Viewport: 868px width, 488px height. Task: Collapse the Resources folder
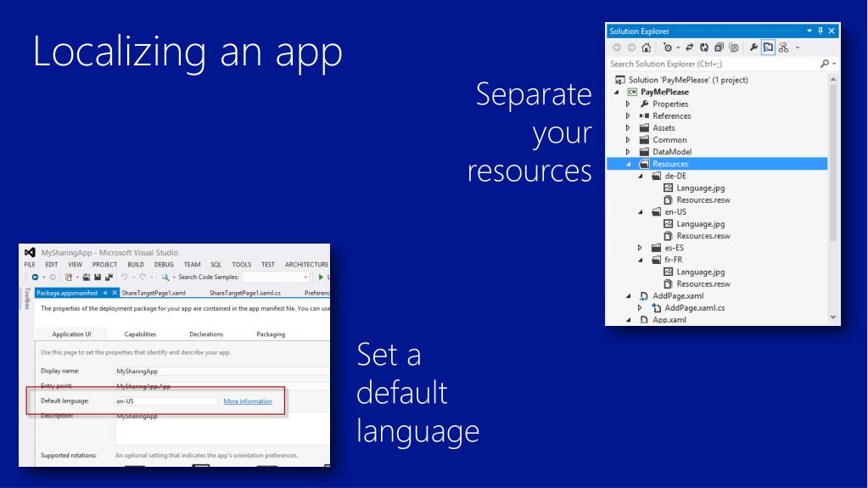[629, 164]
